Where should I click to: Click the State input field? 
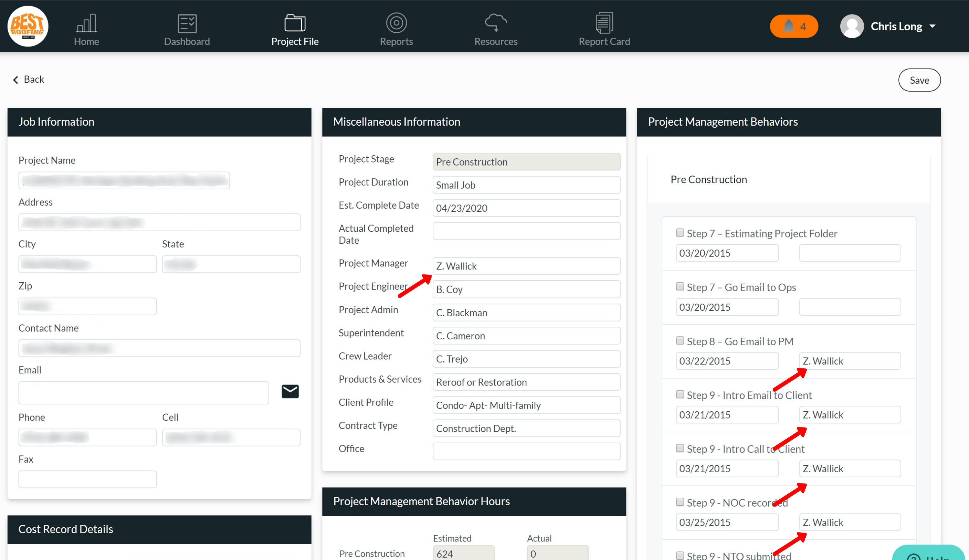click(231, 264)
